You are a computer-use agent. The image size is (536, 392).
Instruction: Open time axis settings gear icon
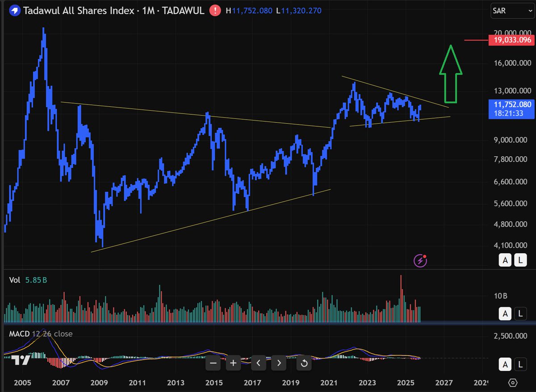(x=513, y=383)
